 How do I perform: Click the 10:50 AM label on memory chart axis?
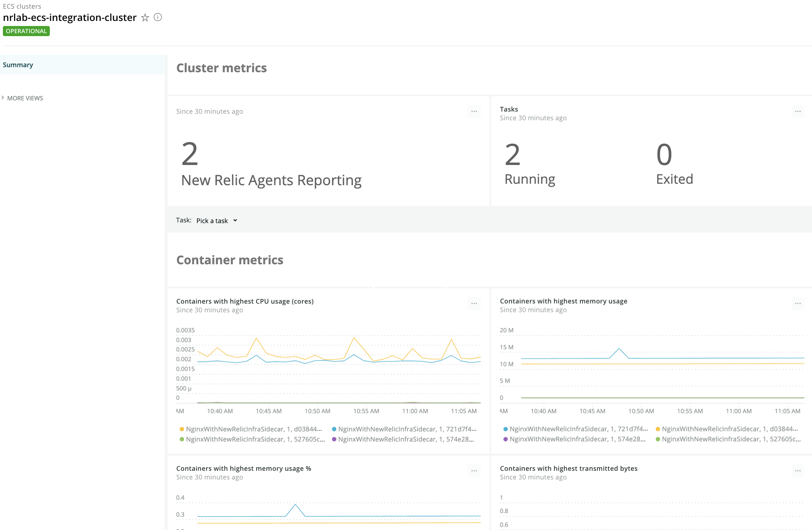tap(641, 411)
